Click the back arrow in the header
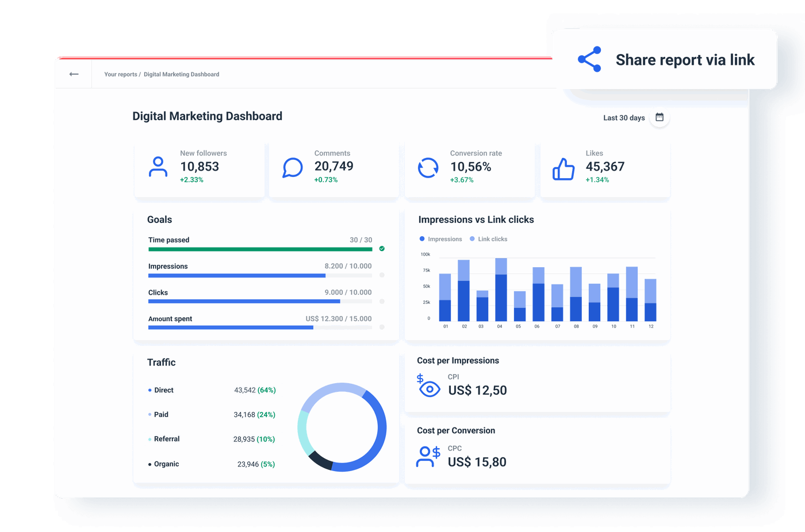Viewport: 805px width, 532px height. click(x=74, y=74)
